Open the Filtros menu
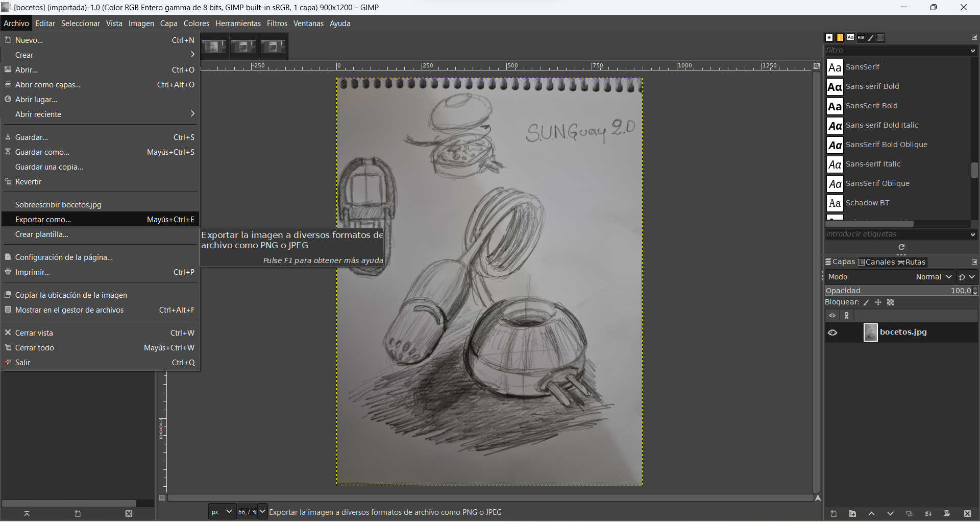The height and width of the screenshot is (522, 980). click(277, 23)
